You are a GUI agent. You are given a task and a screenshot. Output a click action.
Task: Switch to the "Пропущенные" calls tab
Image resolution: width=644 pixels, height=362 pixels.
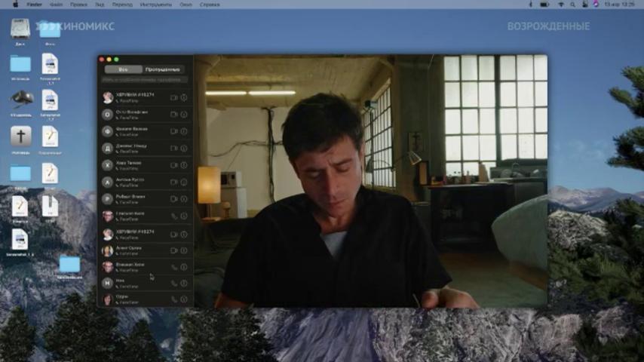pyautogui.click(x=163, y=69)
